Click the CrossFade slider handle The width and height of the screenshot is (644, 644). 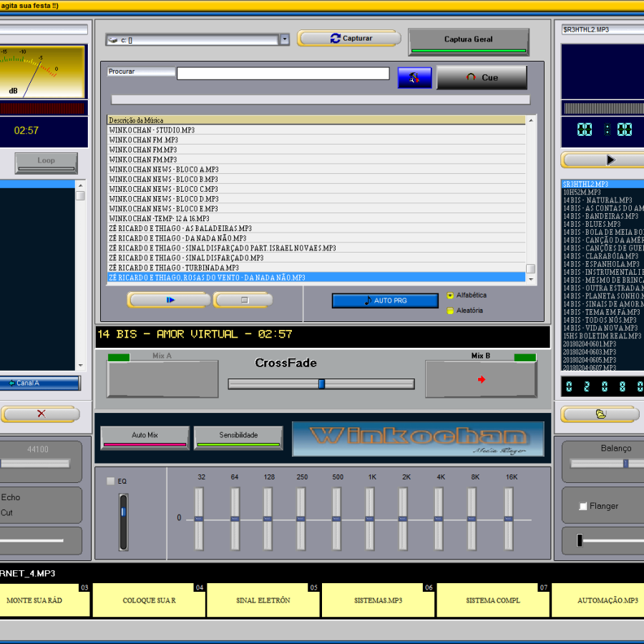coord(321,384)
